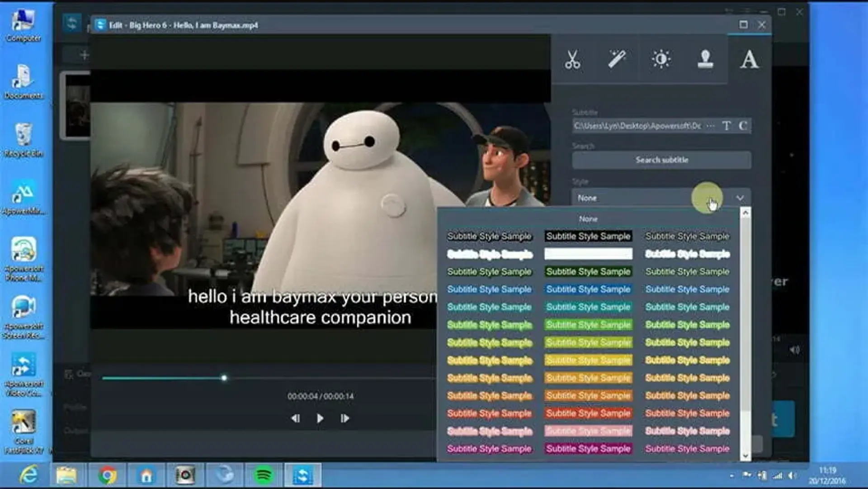Image resolution: width=868 pixels, height=489 pixels.
Task: Open File Explorer from the taskbar
Action: (x=66, y=475)
